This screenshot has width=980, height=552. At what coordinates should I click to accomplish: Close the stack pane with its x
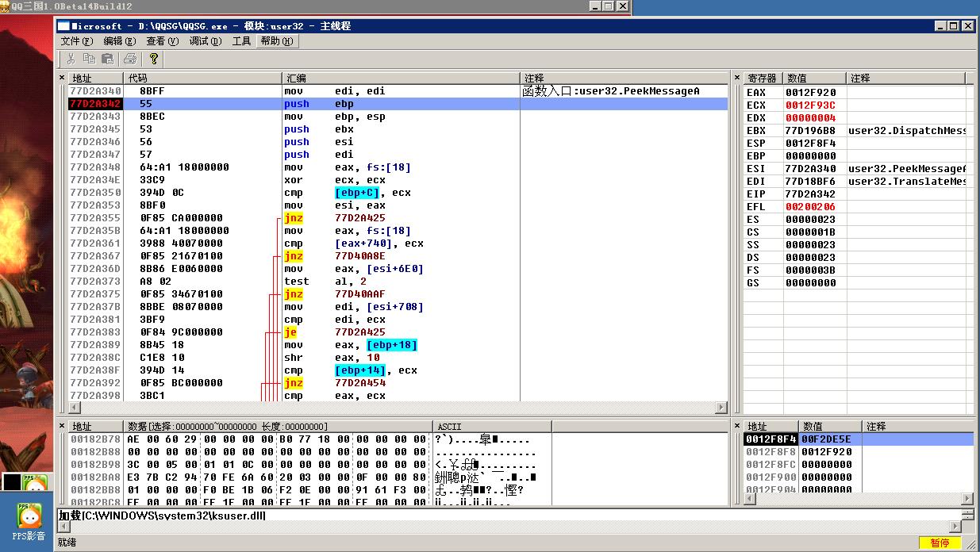tap(737, 426)
